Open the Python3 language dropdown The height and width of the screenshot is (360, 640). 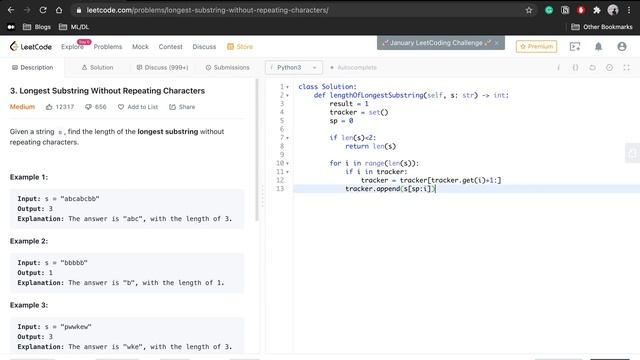click(x=293, y=67)
